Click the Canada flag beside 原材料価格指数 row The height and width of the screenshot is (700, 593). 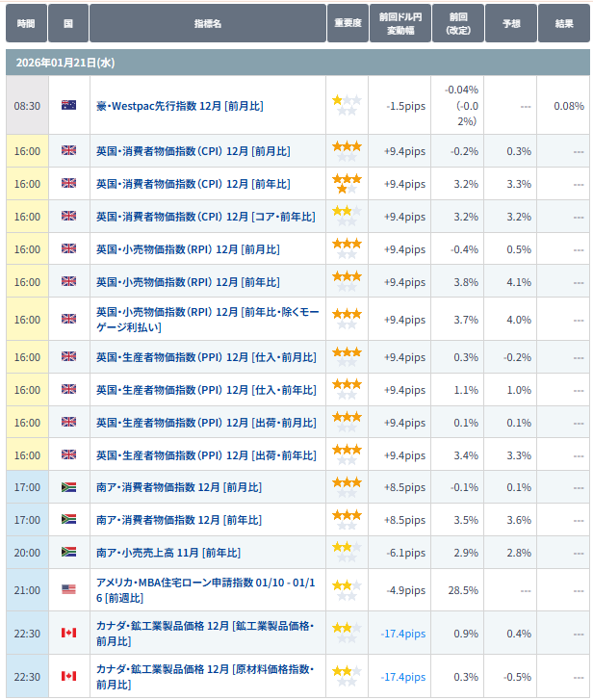(x=68, y=676)
